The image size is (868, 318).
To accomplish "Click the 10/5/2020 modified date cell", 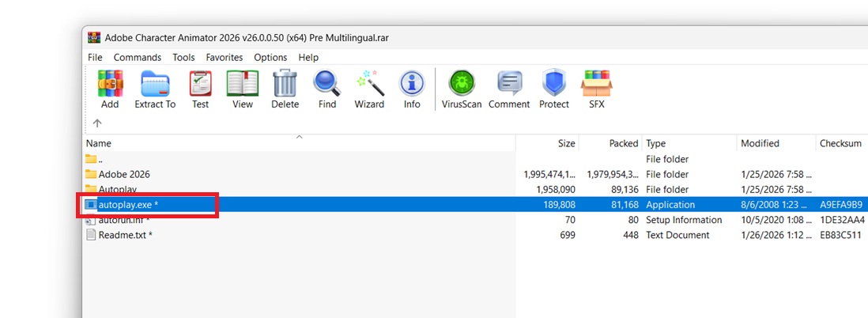I will (776, 220).
